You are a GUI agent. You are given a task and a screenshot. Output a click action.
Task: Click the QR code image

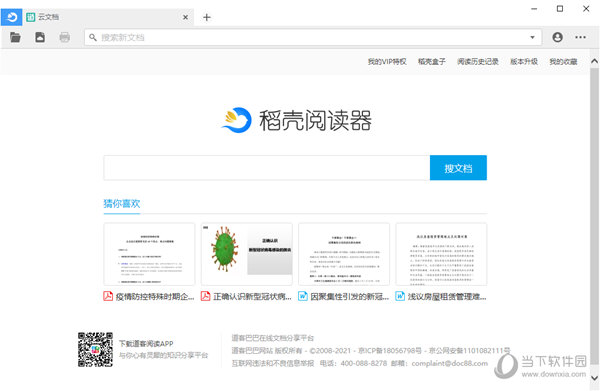(x=95, y=349)
